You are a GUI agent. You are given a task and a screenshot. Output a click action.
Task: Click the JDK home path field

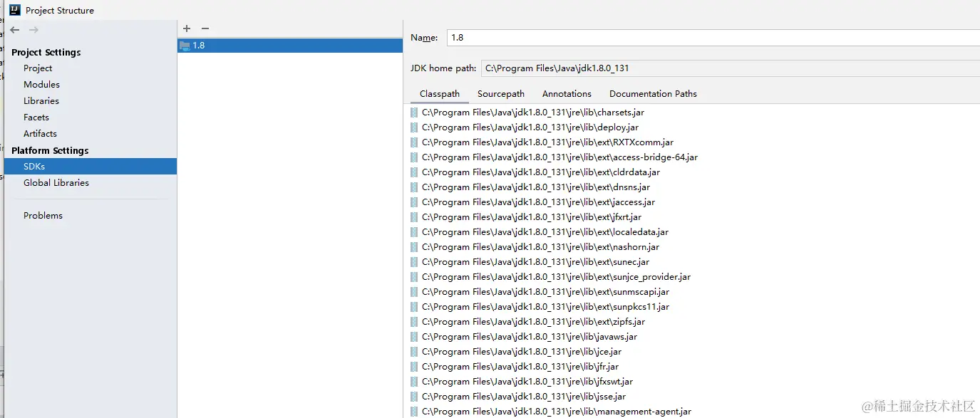point(731,68)
